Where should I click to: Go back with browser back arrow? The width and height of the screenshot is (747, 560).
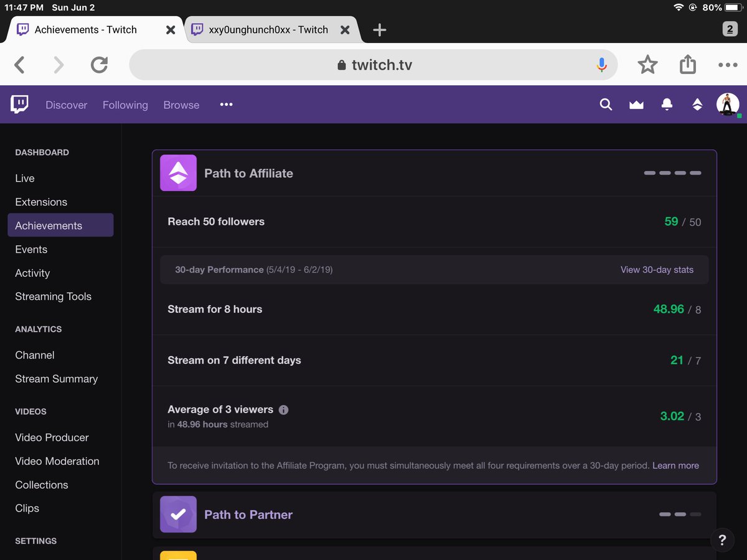pos(19,65)
